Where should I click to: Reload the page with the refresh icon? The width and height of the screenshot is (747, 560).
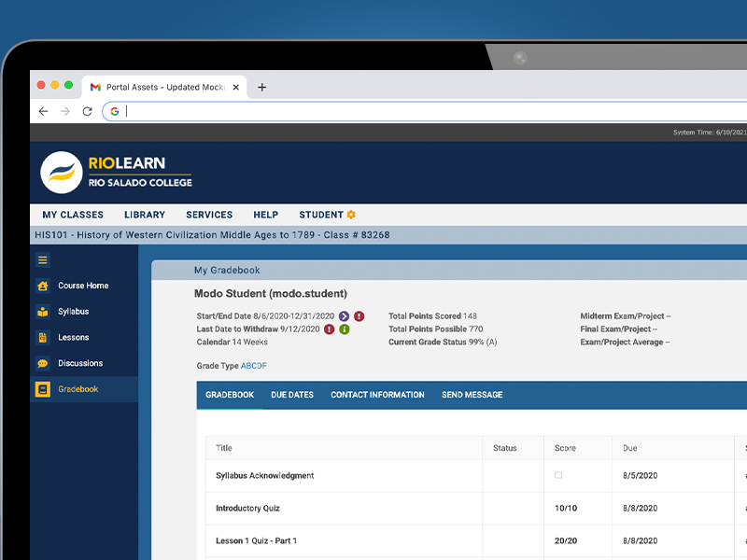point(87,111)
